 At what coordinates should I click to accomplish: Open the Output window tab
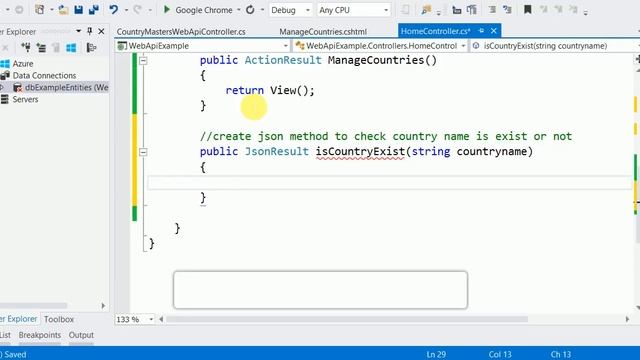81,335
